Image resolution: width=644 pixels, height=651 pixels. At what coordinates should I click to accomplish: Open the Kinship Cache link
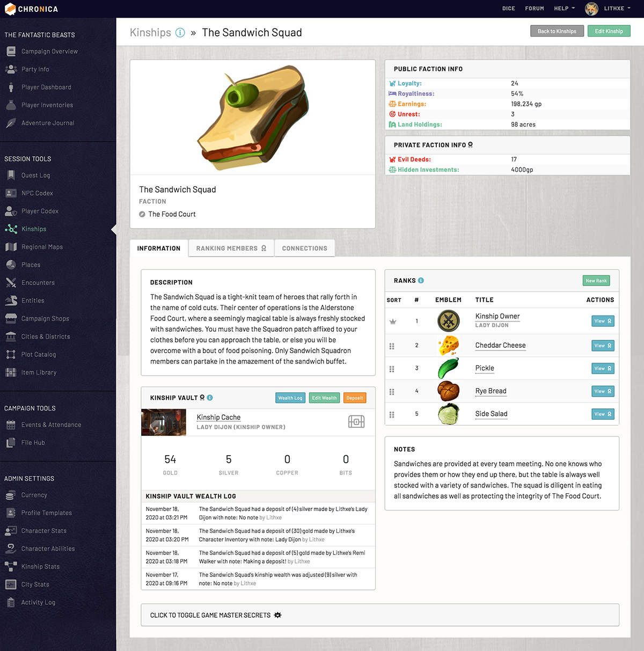click(218, 417)
